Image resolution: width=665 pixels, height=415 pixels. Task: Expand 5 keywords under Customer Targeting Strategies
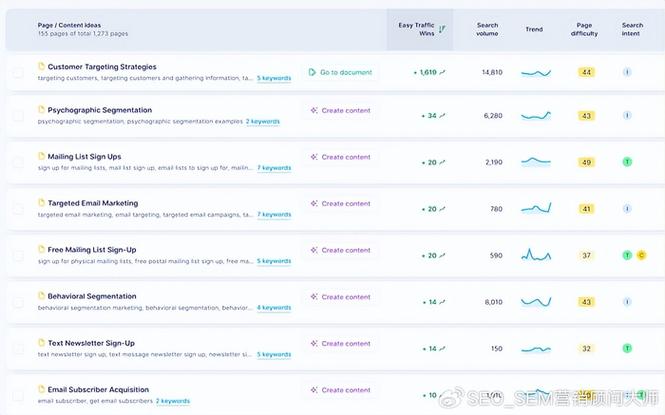(274, 77)
